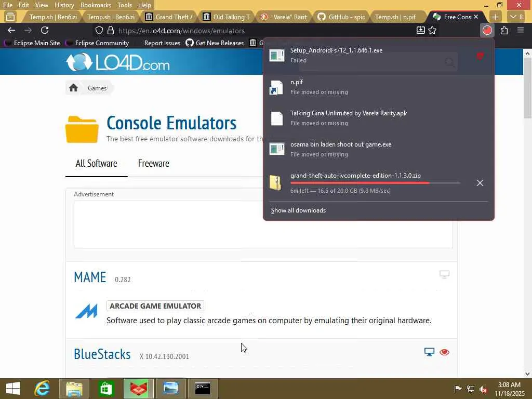
Task: Cancel the grand-theft-auto zip download
Action: click(480, 183)
